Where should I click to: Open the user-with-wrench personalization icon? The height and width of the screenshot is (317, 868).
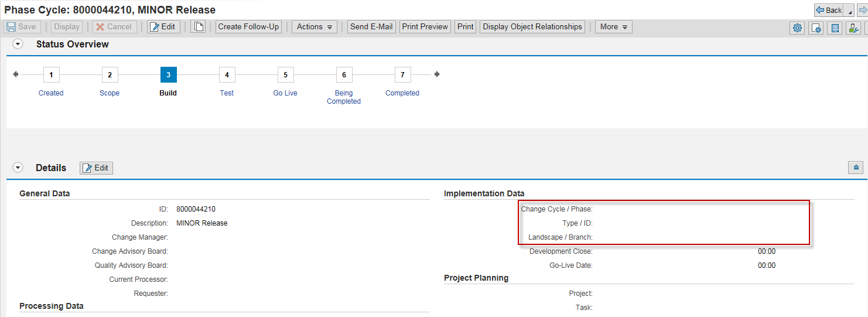coord(853,28)
